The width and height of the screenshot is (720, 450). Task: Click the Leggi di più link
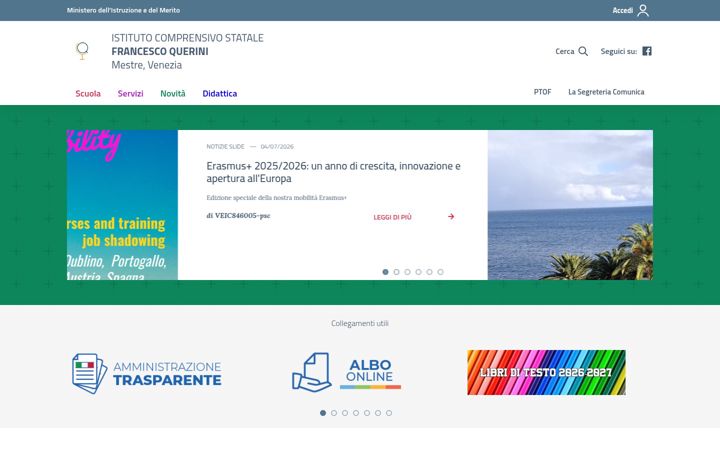pos(393,217)
